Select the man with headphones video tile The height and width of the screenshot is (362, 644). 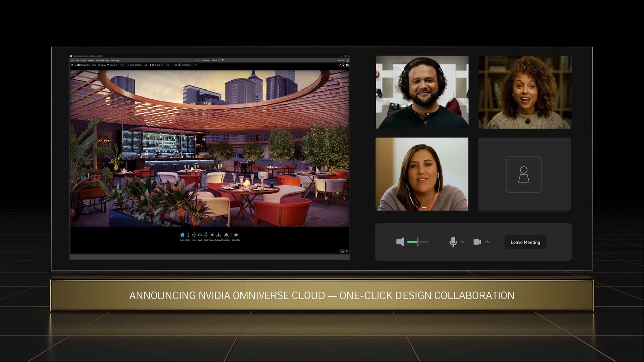click(x=422, y=92)
